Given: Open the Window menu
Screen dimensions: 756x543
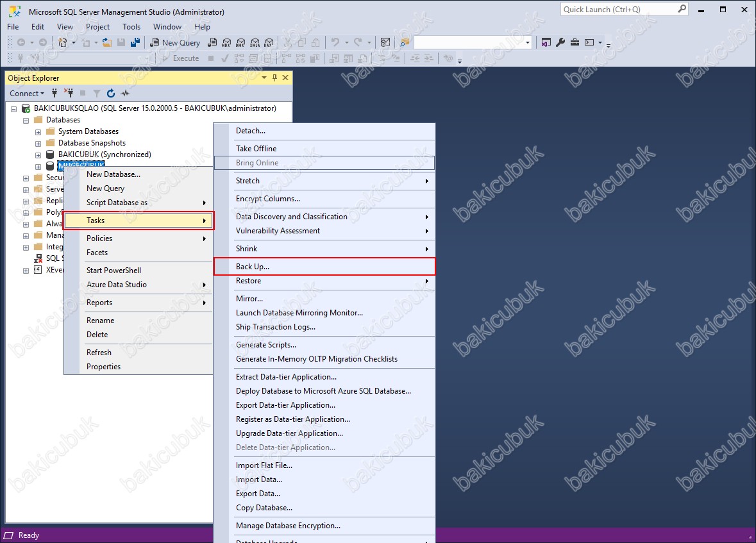Looking at the screenshot, I should tap(167, 26).
